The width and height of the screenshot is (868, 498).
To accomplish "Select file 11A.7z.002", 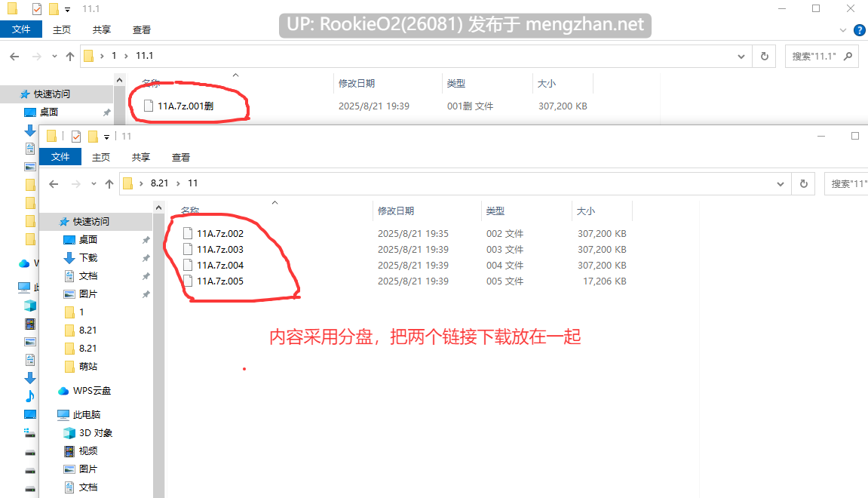I will pyautogui.click(x=220, y=234).
